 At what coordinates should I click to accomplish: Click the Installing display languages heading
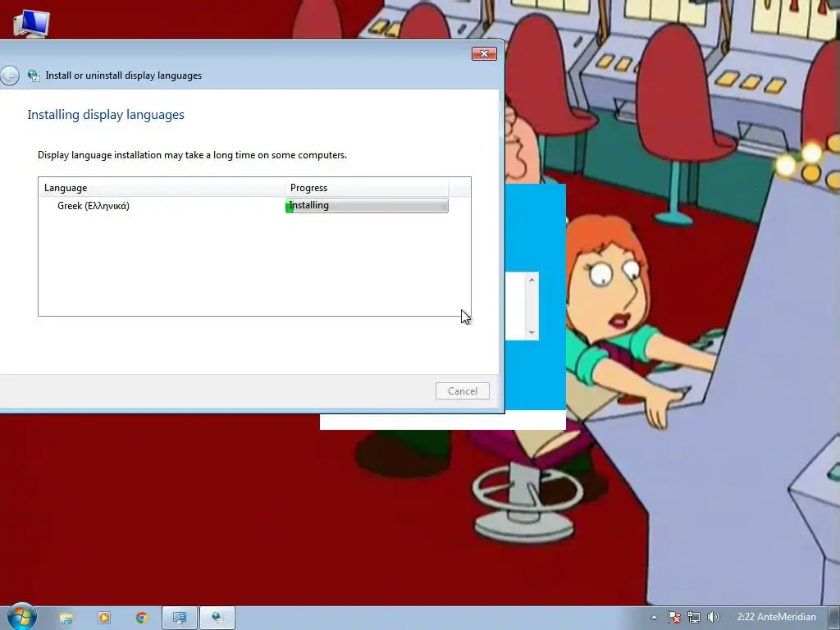[x=106, y=115]
